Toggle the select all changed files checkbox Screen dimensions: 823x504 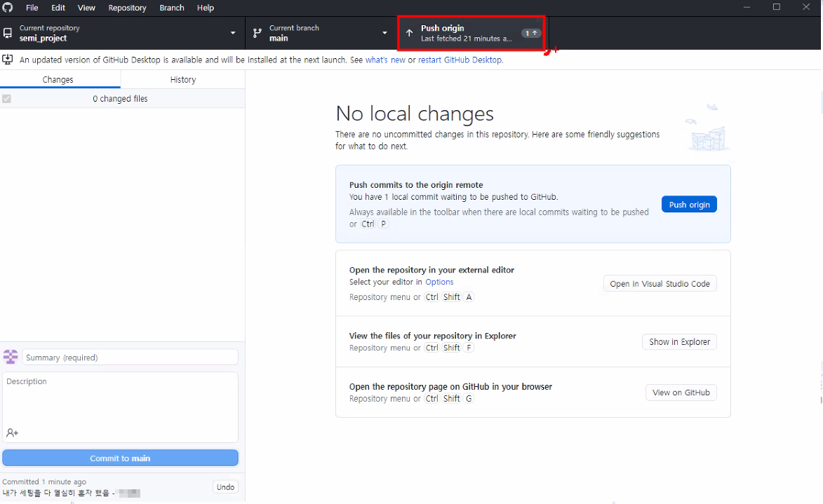click(6, 99)
